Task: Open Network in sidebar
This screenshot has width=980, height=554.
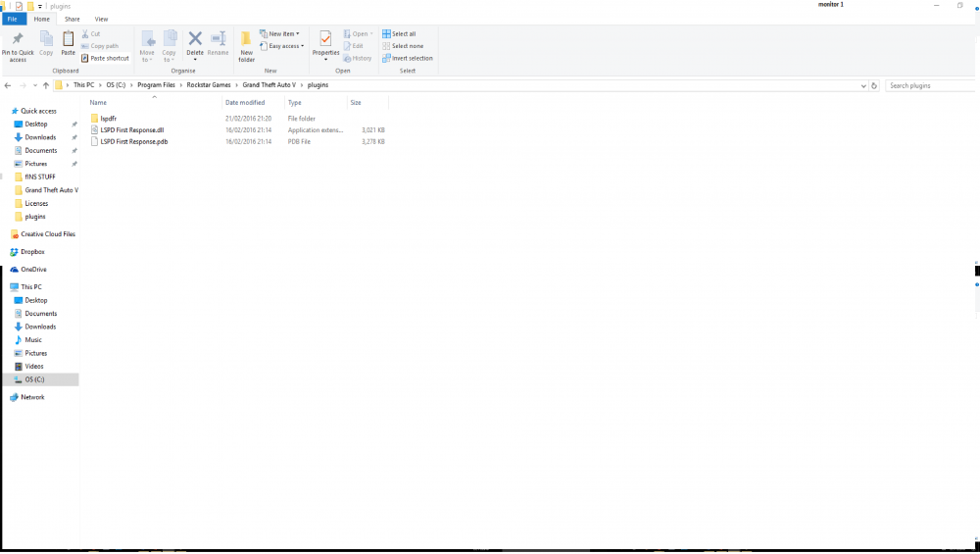Action: (32, 397)
